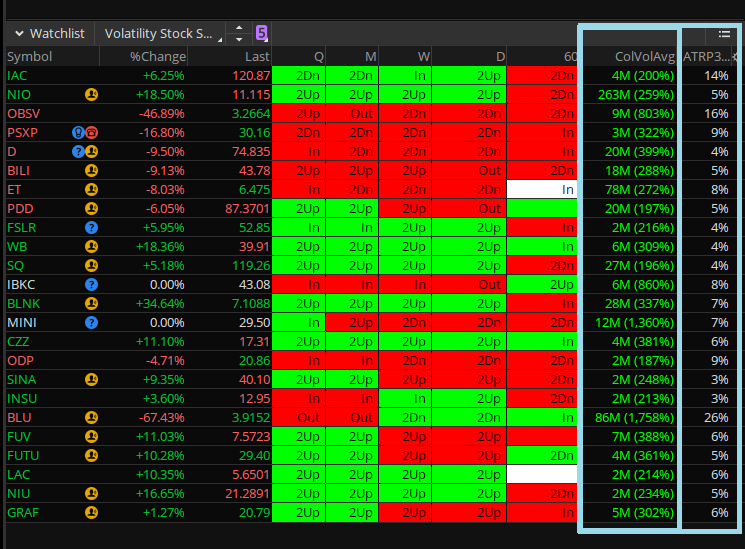This screenshot has height=549, width=745.
Task: Click the last price 43.08 for IBKC
Action: 254,285
